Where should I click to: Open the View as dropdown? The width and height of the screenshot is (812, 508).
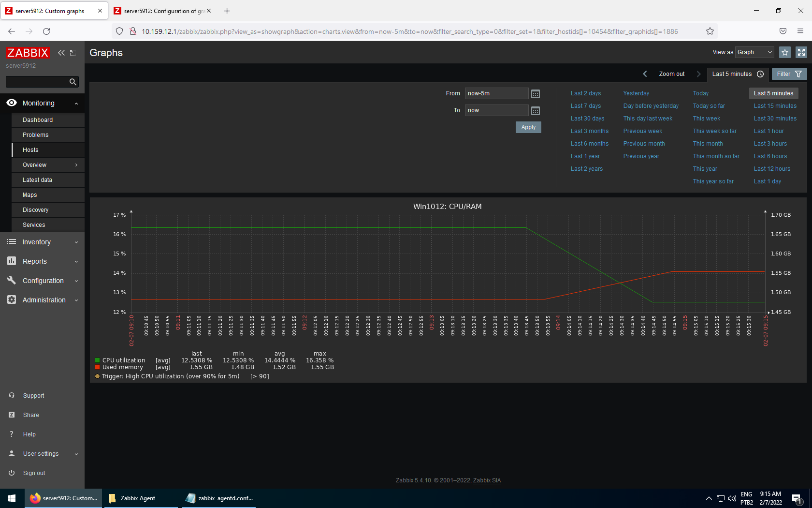754,52
